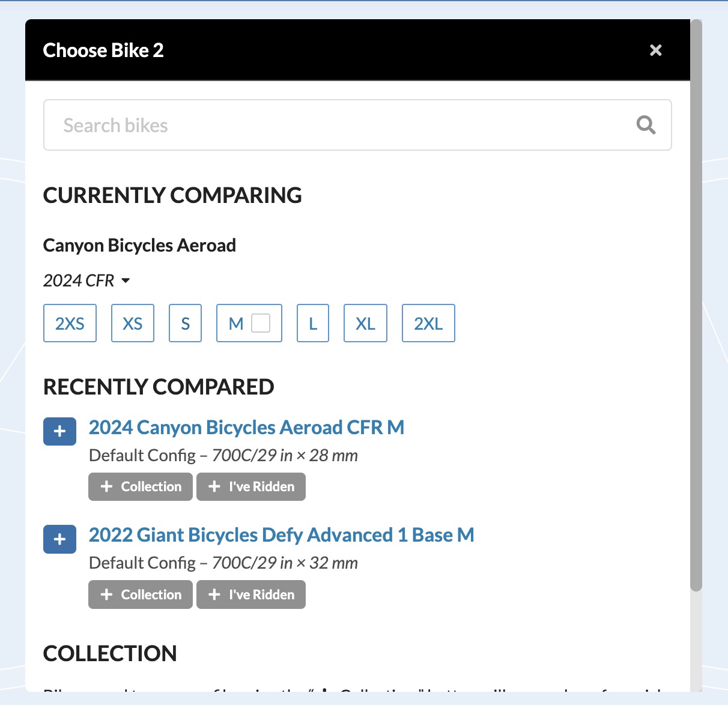Click the plus icon inside Aeroad's Collection button
728x705 pixels.
[106, 486]
